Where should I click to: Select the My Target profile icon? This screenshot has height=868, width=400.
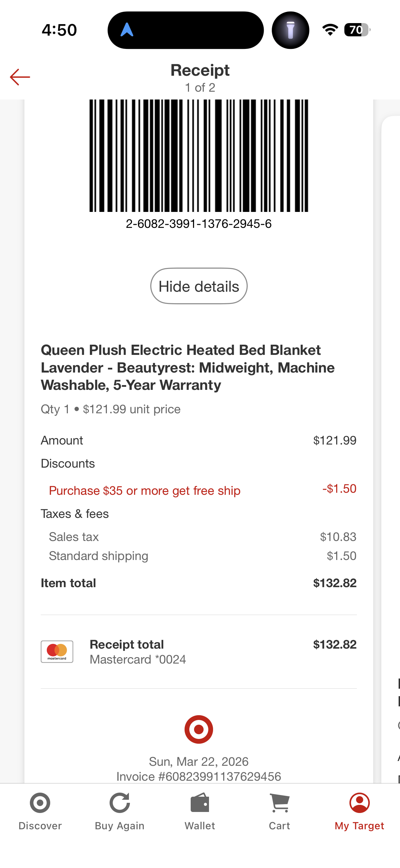click(x=360, y=803)
